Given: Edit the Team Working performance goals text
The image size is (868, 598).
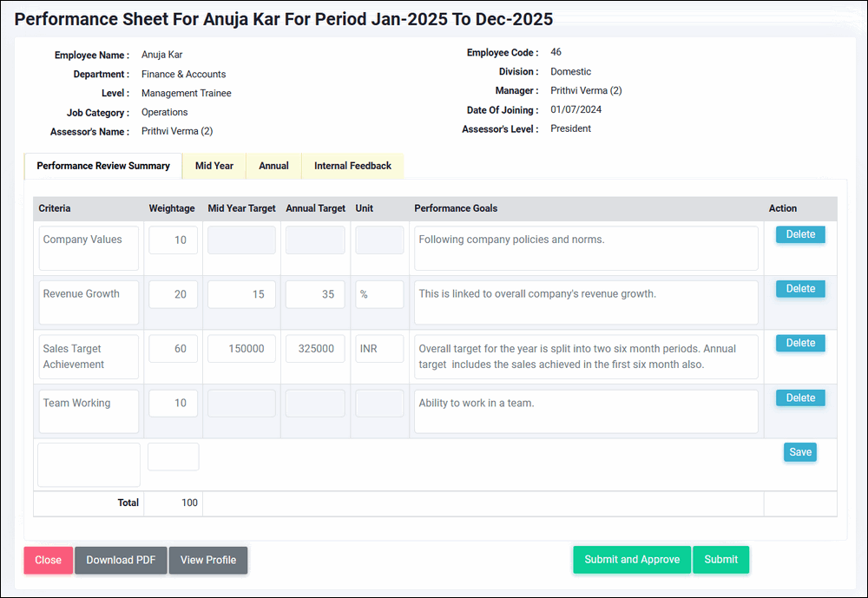Looking at the screenshot, I should pos(586,411).
